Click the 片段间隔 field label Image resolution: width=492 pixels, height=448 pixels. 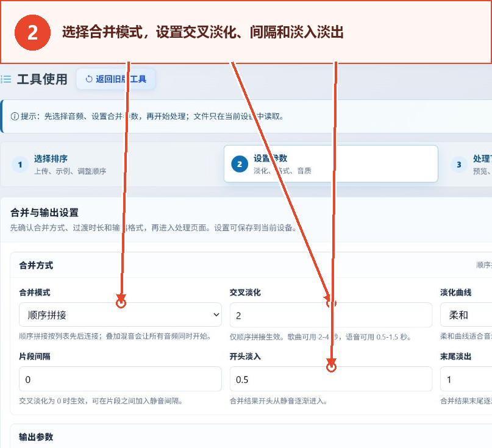35,357
